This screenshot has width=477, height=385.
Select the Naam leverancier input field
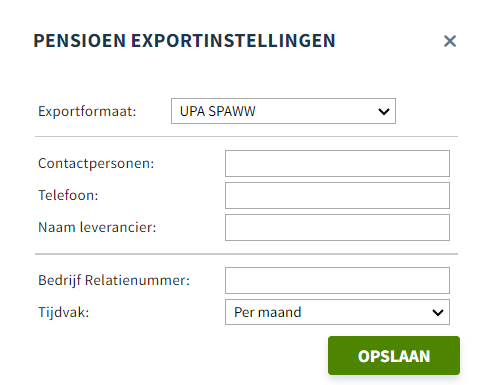point(337,227)
